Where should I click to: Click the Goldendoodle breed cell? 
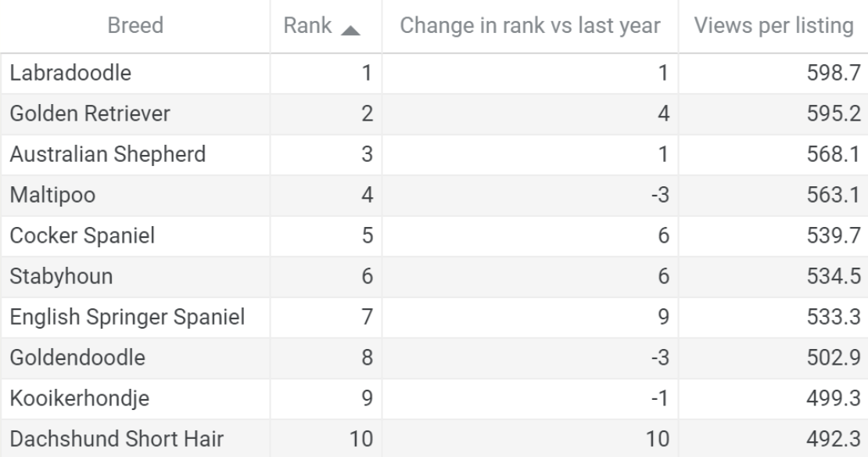click(x=135, y=358)
